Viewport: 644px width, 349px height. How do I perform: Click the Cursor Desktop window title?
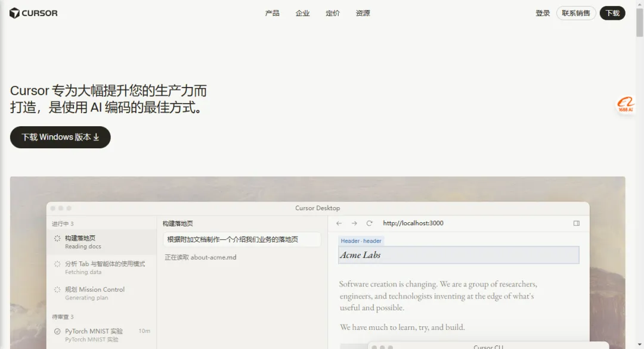[317, 208]
